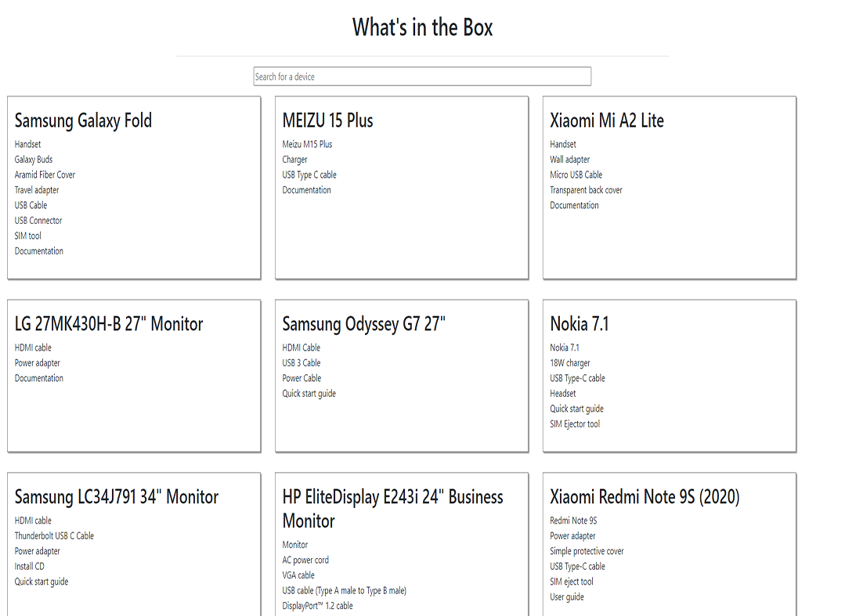Click Samsung LC34J791 34" Monitor title
Image resolution: width=845 pixels, height=616 pixels.
(x=117, y=497)
